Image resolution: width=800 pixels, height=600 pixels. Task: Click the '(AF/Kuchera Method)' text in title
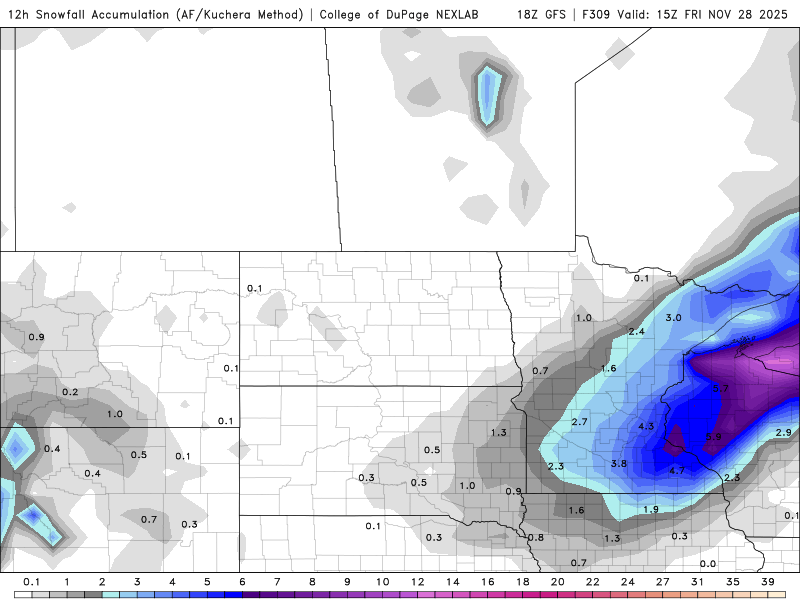click(x=240, y=14)
